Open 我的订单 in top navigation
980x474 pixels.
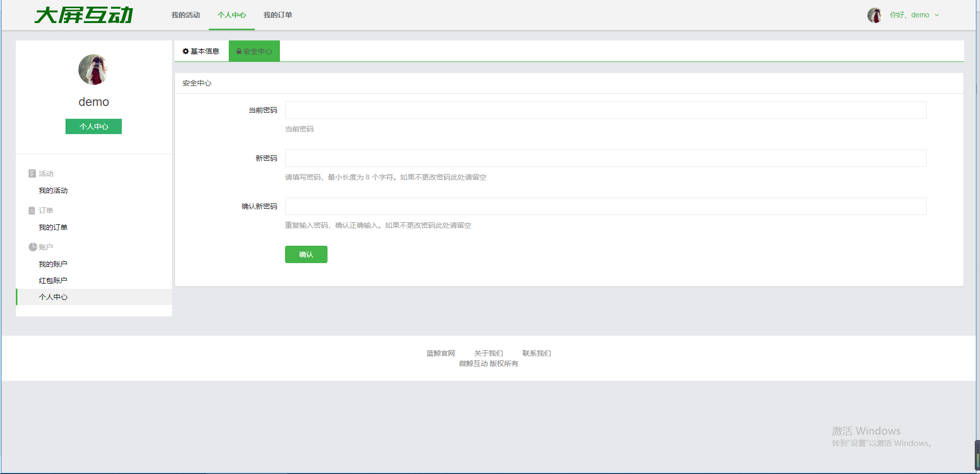coord(278,15)
